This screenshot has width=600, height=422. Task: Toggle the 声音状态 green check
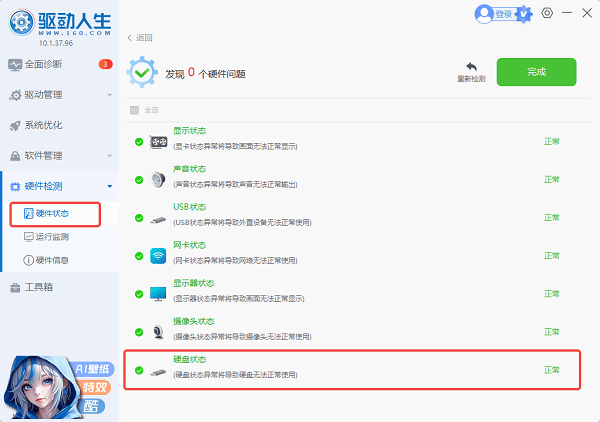tap(139, 180)
